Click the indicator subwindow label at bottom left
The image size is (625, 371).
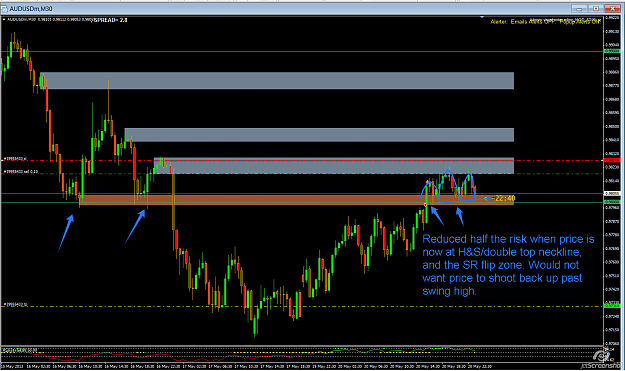[x=19, y=350]
